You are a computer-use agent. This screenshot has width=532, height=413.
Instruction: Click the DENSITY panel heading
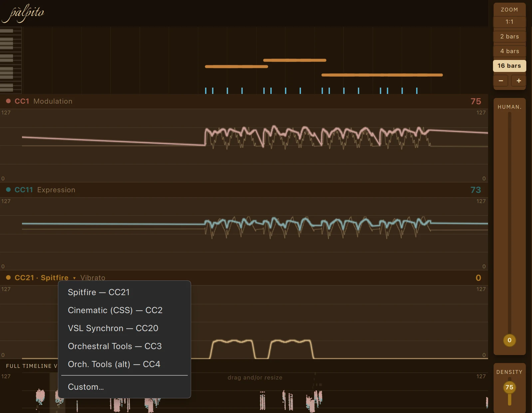[509, 372]
